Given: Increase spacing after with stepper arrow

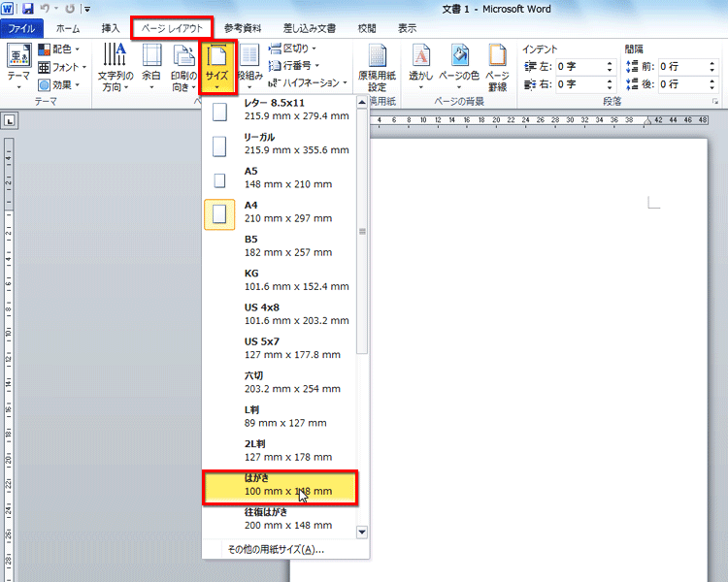Looking at the screenshot, I should 712,81.
